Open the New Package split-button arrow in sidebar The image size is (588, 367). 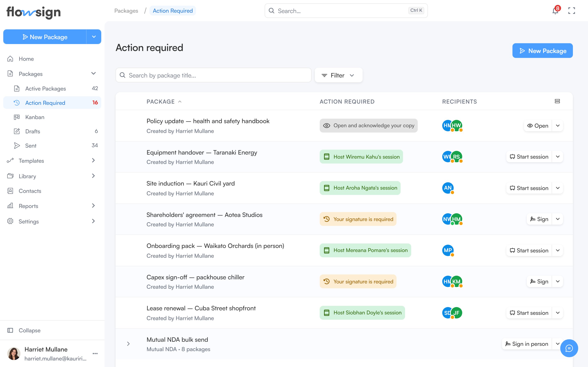coord(94,37)
